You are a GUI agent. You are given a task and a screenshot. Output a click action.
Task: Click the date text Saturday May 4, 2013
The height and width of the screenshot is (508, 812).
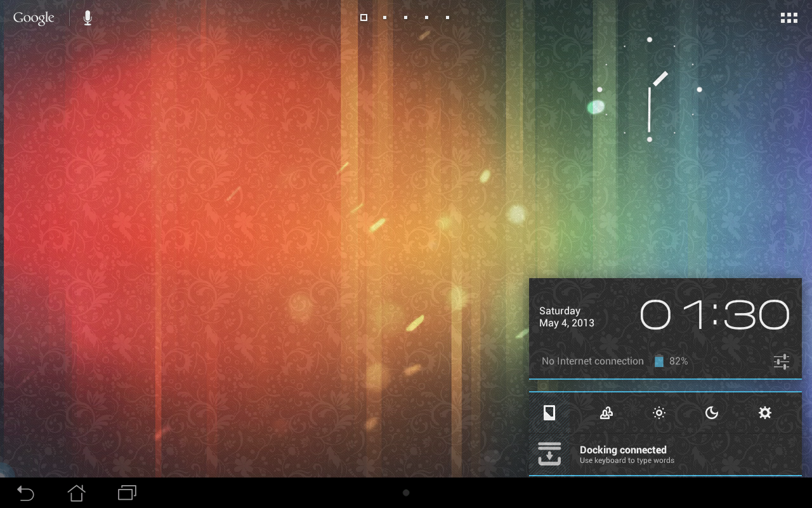click(566, 317)
